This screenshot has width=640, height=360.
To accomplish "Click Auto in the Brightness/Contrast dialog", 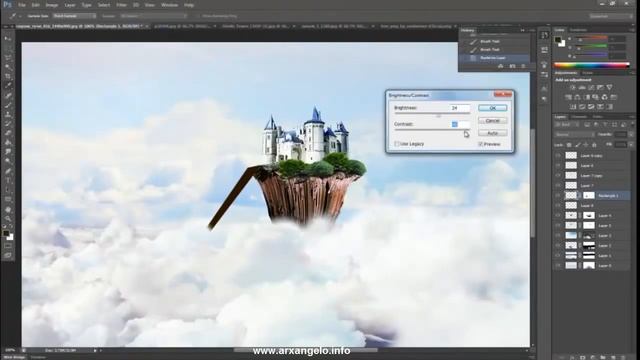I will (493, 133).
